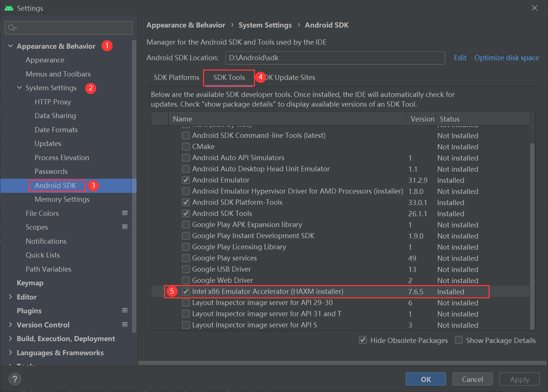The image size is (548, 392).
Task: Select Layout Inspector image server for API S
Action: pyautogui.click(x=255, y=325)
